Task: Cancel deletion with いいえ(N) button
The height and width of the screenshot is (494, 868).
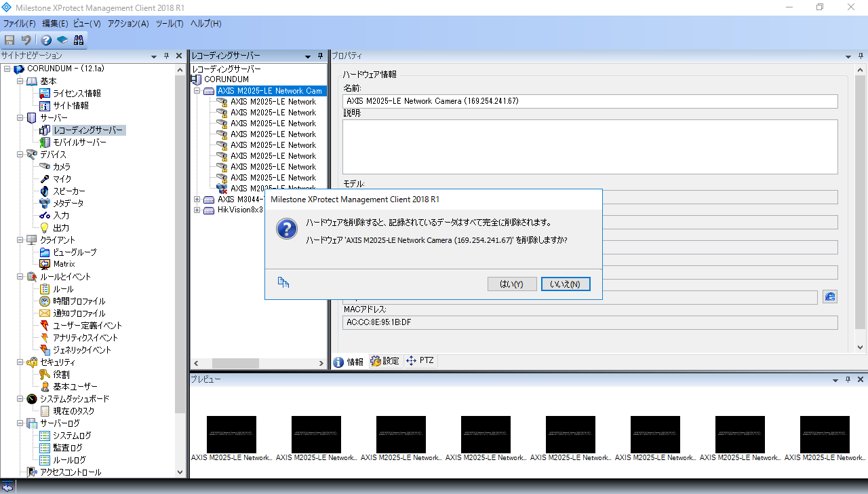Action: click(566, 284)
